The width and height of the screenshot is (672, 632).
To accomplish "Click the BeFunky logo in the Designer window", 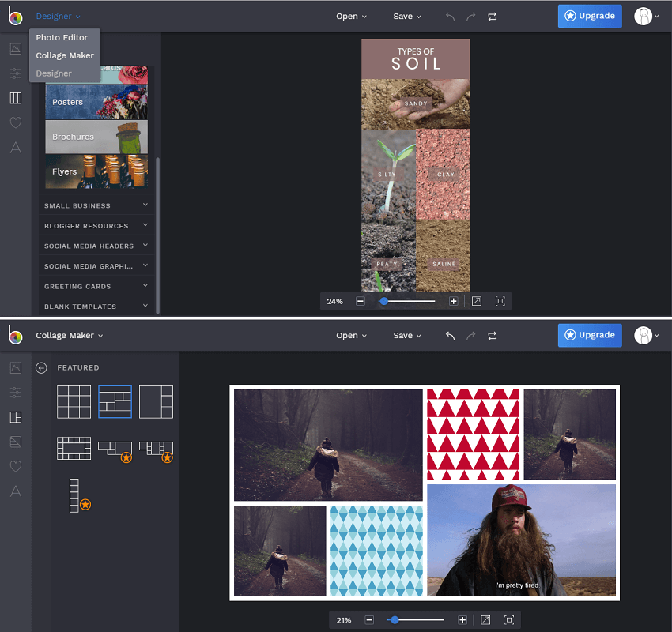I will (x=16, y=17).
